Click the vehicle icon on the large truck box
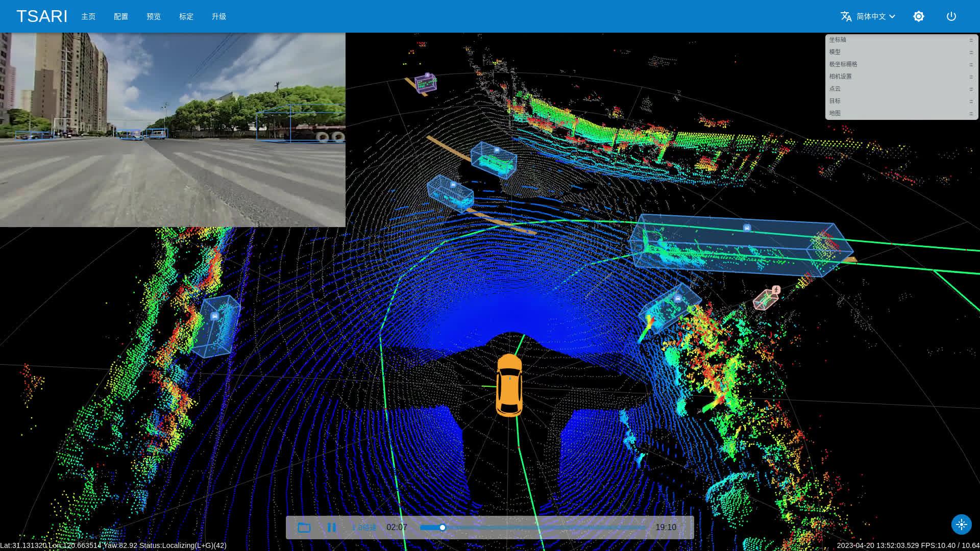This screenshot has width=980, height=551. tap(747, 228)
